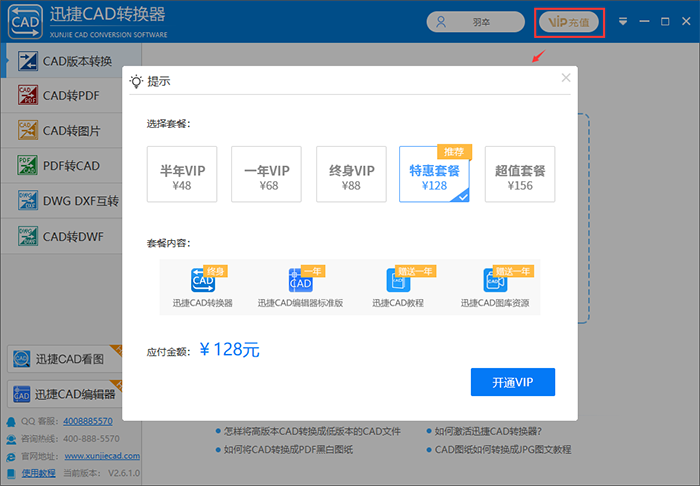This screenshot has width=700, height=486.
Task: Open 如何将CAD转换成PDF黑白图纸 help article
Action: coord(288,449)
